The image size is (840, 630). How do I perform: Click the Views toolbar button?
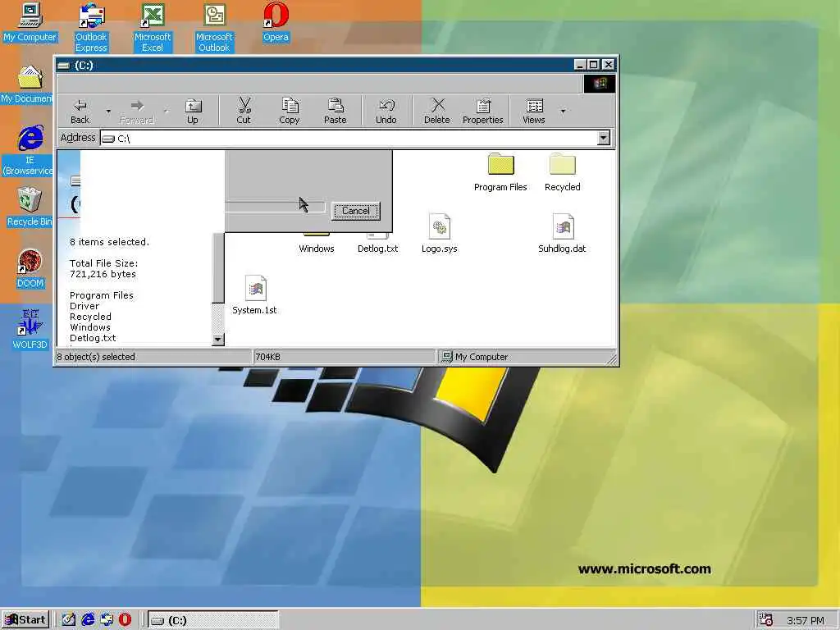tap(534, 111)
